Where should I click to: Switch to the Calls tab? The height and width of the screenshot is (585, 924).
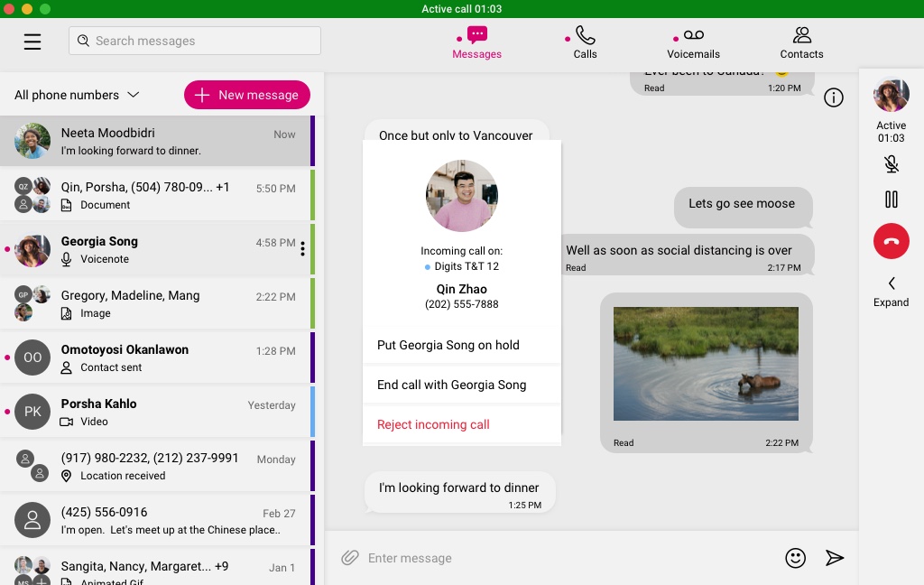click(x=585, y=42)
